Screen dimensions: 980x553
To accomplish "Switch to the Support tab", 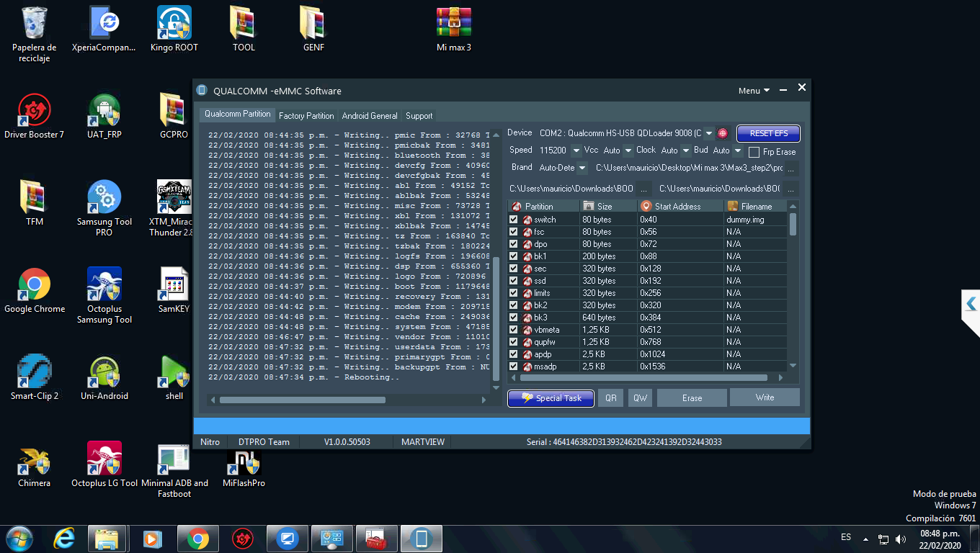I will (x=419, y=115).
